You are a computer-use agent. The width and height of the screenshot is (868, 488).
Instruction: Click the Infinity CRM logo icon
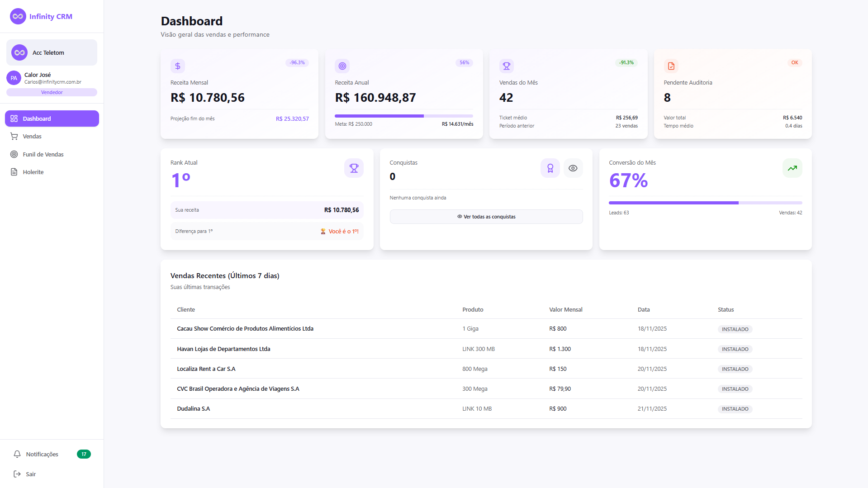coord(18,16)
